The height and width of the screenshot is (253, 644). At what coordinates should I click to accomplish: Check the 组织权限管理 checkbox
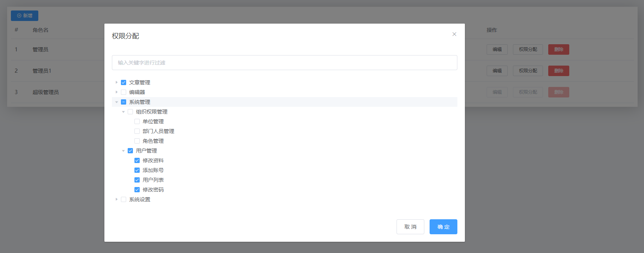pos(130,112)
